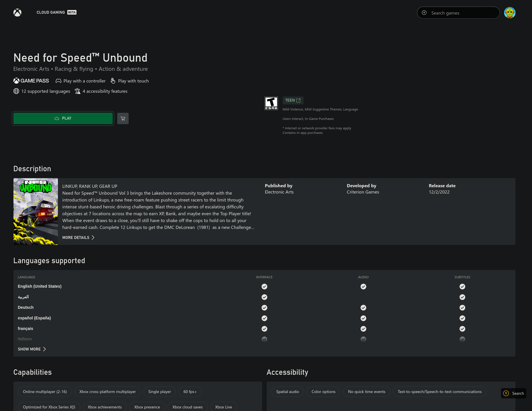Click the accessibility features icon

point(78,91)
